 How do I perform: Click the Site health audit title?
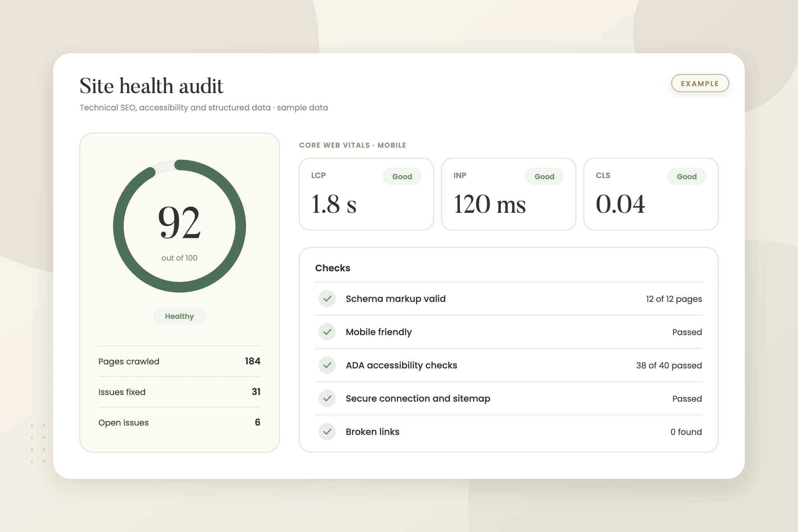(x=151, y=85)
